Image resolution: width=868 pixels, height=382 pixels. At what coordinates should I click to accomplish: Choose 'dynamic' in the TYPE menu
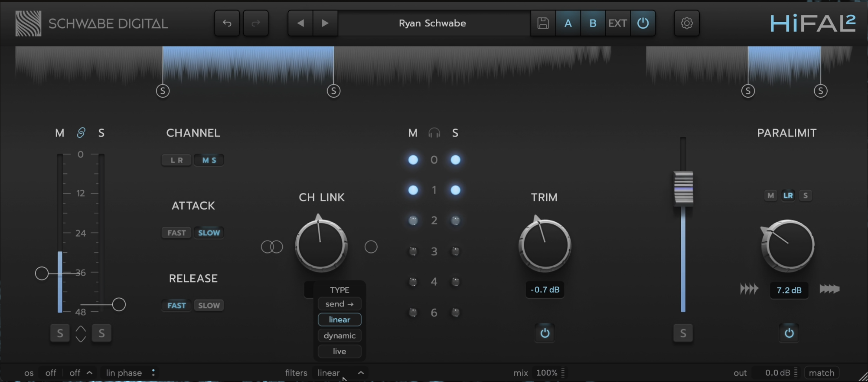(x=339, y=336)
